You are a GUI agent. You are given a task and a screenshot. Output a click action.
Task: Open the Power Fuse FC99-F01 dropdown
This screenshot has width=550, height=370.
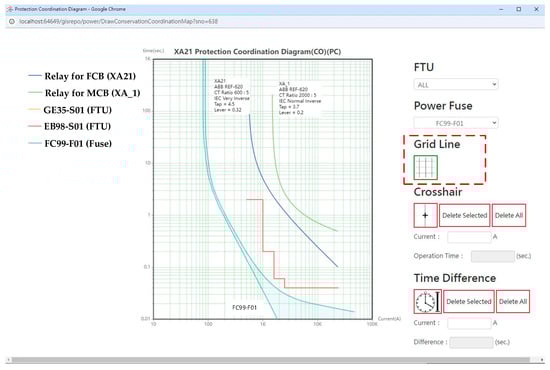coord(456,123)
